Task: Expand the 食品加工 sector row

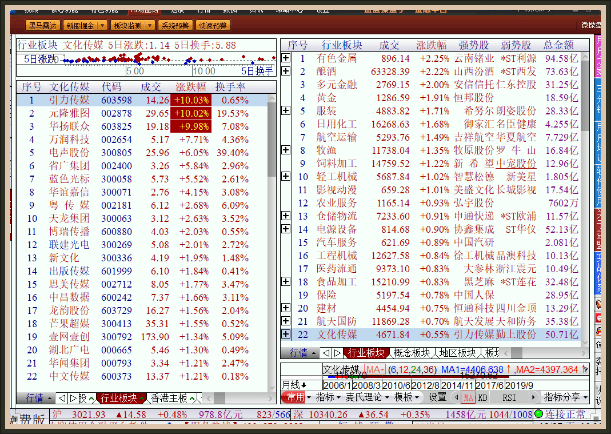Action: pos(286,281)
